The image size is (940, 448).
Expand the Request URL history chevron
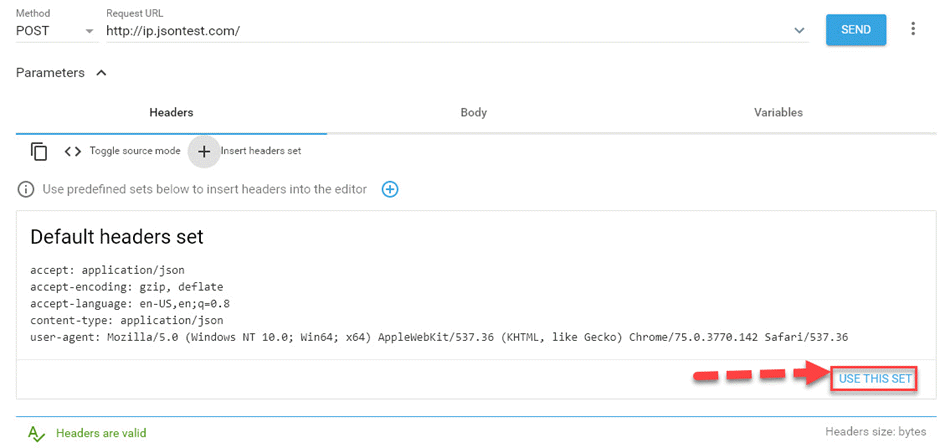799,31
